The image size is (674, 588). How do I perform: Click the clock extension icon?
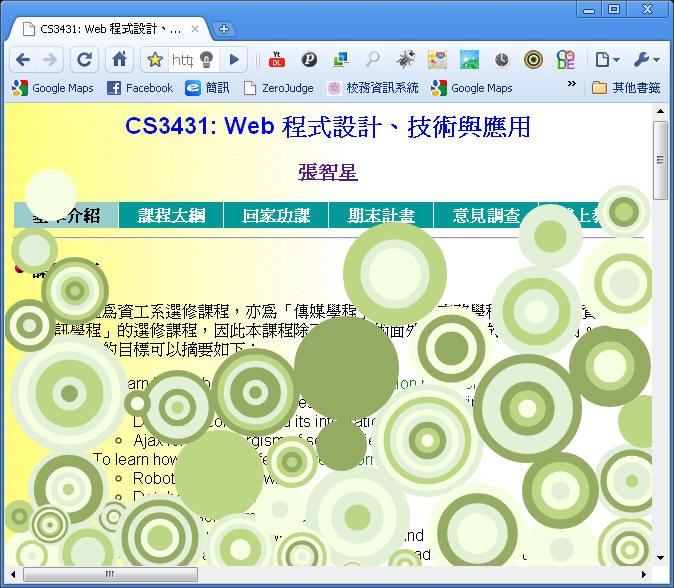501,60
